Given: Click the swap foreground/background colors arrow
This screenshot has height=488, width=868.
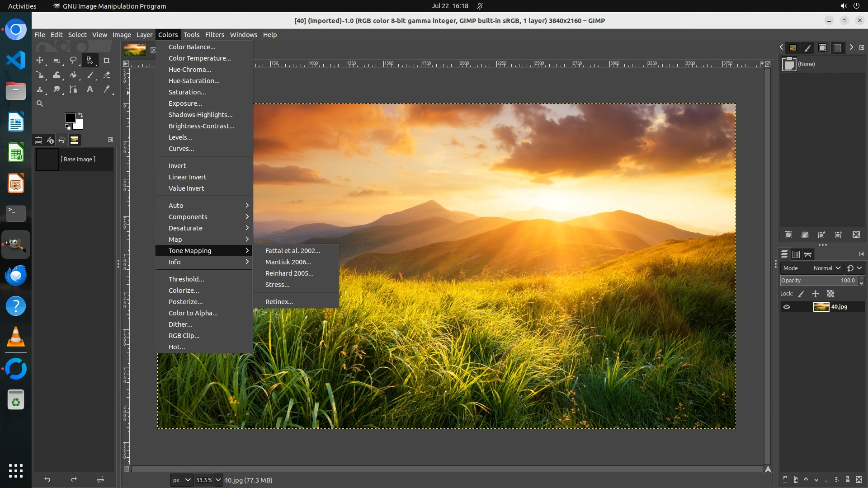Looking at the screenshot, I should (x=80, y=115).
